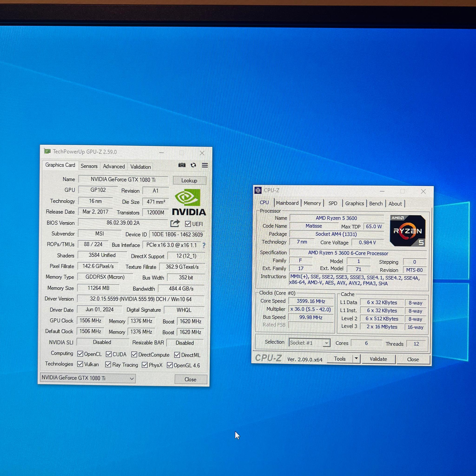Open the Socket #1 selection dropdown
The image size is (476, 476).
(x=309, y=343)
